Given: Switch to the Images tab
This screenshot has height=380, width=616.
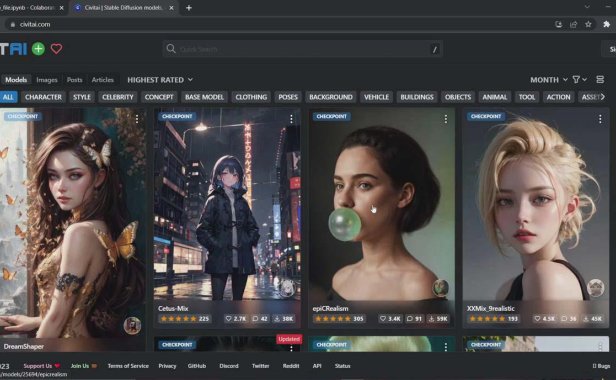Looking at the screenshot, I should click(x=47, y=80).
